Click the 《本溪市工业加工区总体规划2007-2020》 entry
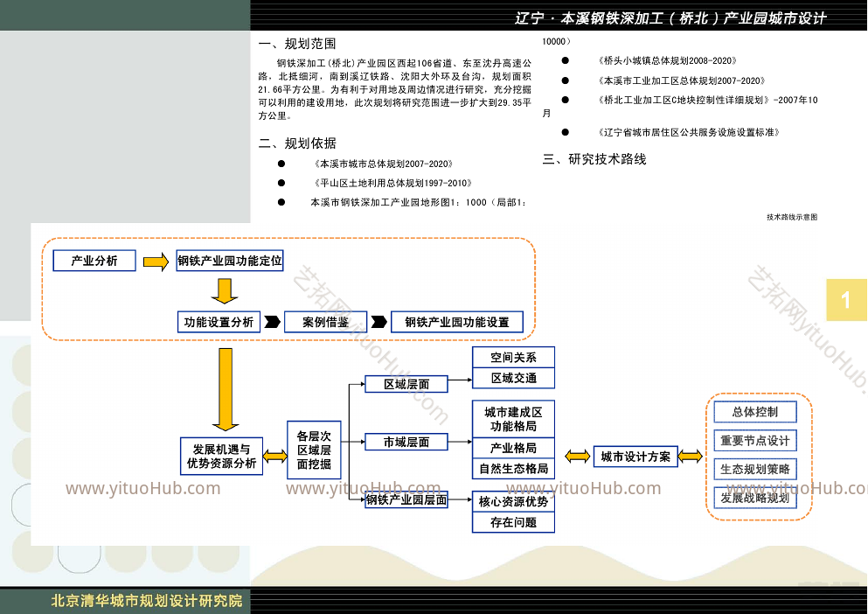This screenshot has height=614, width=868. coord(682,80)
